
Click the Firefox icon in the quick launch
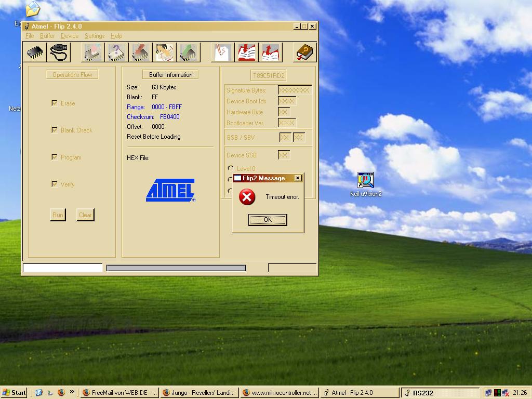coord(61,393)
